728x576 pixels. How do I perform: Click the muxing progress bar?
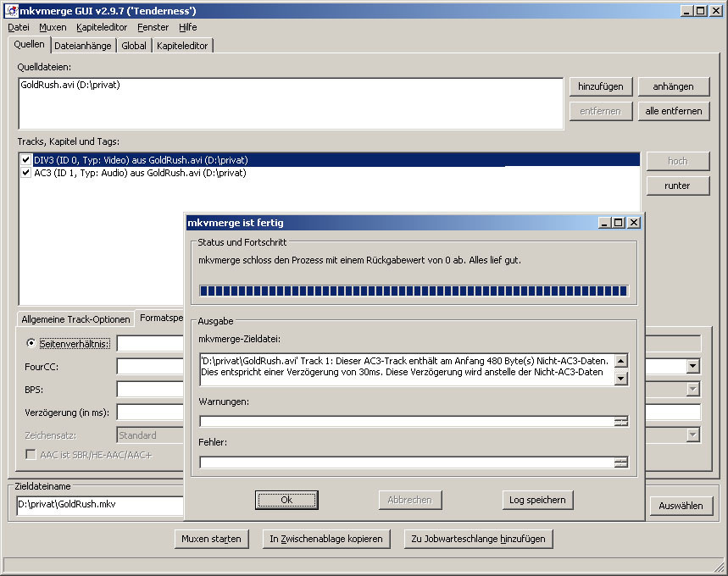(414, 291)
